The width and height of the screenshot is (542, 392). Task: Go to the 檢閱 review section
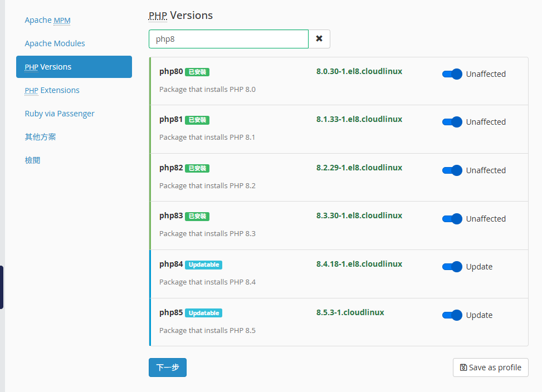click(32, 160)
